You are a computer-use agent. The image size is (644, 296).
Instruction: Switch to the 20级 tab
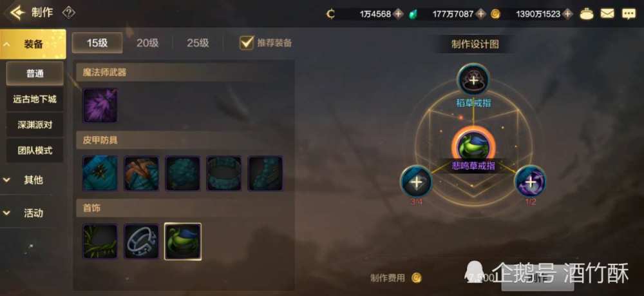147,43
